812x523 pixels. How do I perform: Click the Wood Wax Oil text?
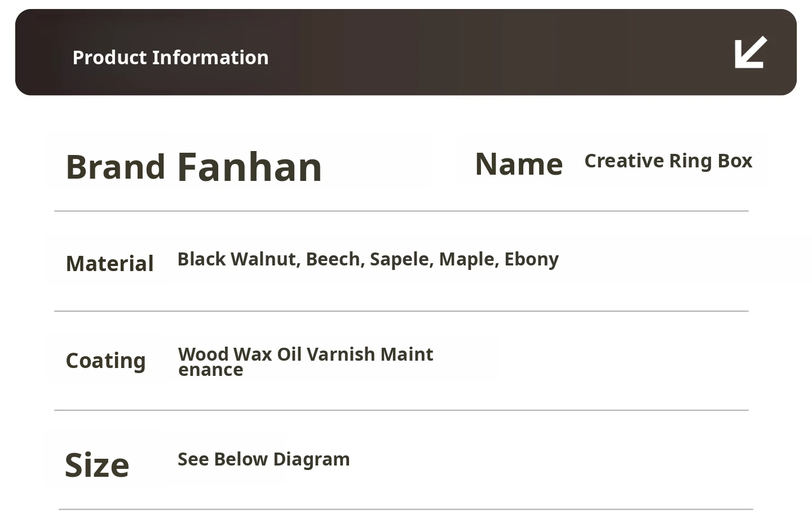tap(240, 354)
